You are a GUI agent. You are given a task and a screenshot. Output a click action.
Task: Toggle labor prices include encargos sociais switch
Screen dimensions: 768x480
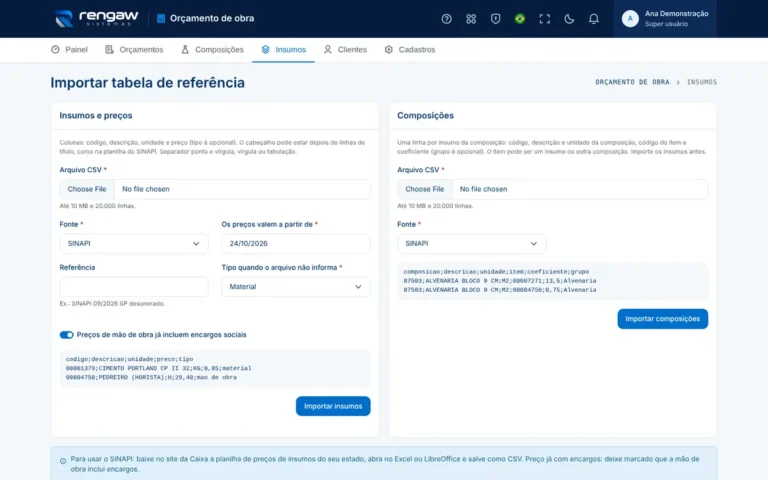(x=67, y=335)
